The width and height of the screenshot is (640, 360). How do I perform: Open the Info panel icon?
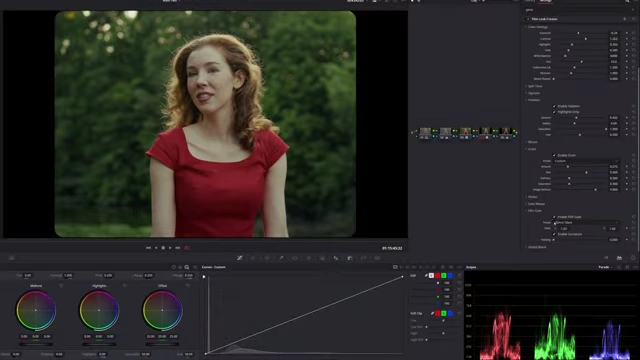click(633, 258)
